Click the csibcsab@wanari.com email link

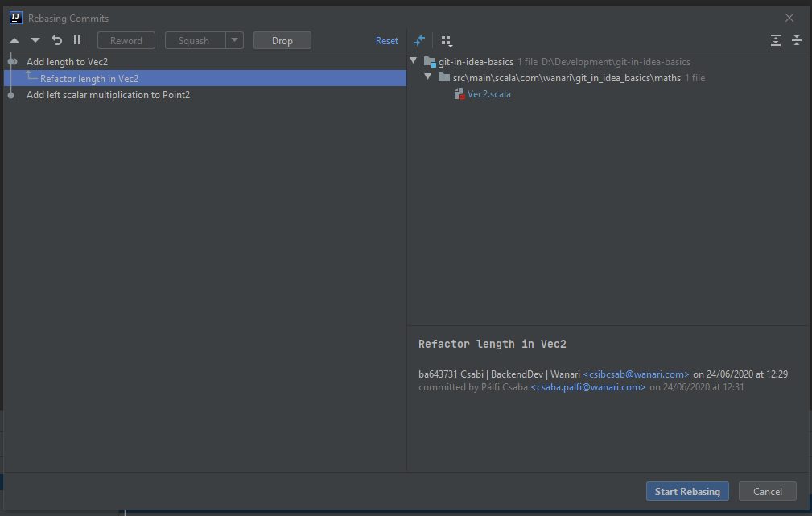(636, 374)
